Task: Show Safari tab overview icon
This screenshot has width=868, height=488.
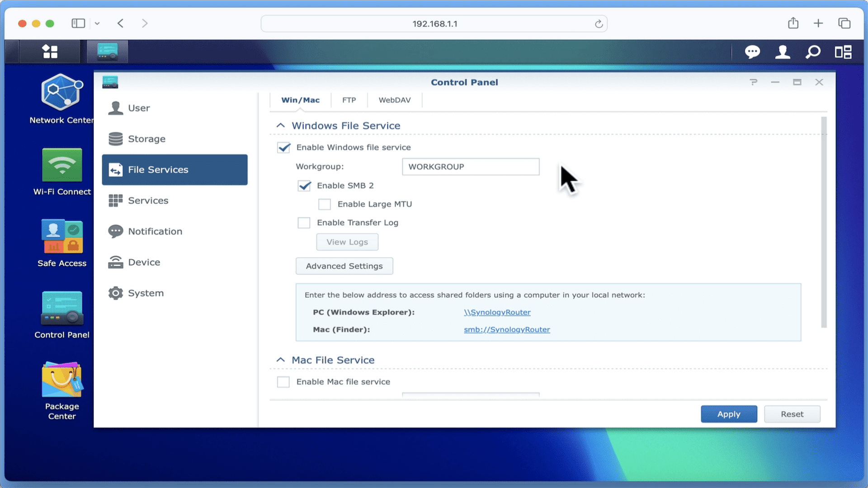Action: click(x=844, y=23)
